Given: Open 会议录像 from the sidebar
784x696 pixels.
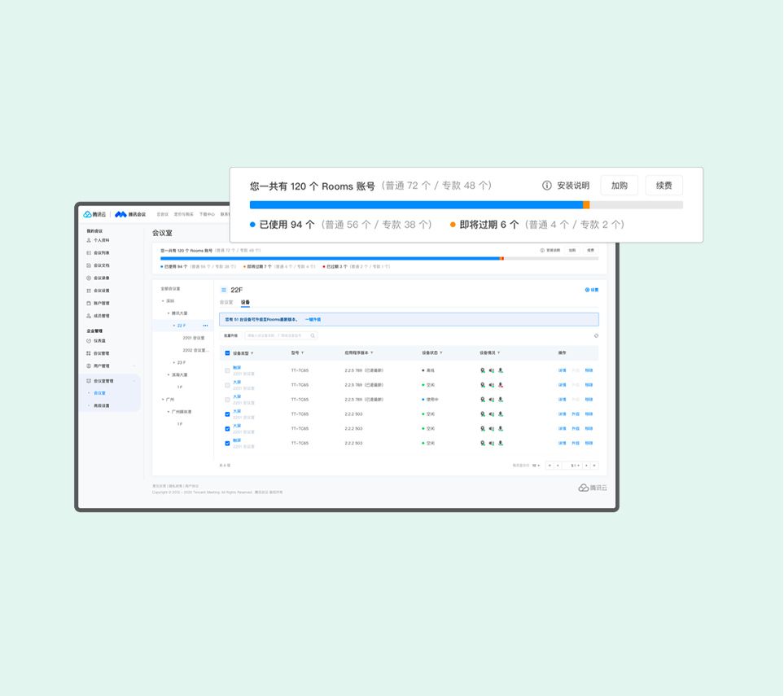Looking at the screenshot, I should 101,278.
